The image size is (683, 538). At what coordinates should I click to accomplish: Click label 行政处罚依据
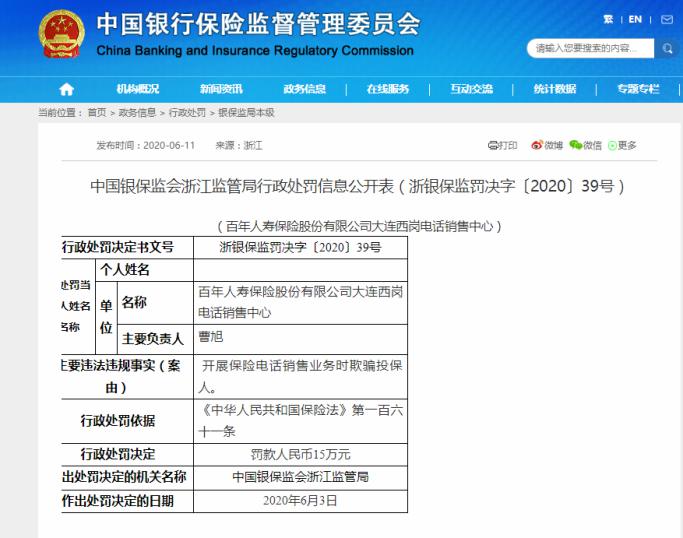click(x=118, y=421)
